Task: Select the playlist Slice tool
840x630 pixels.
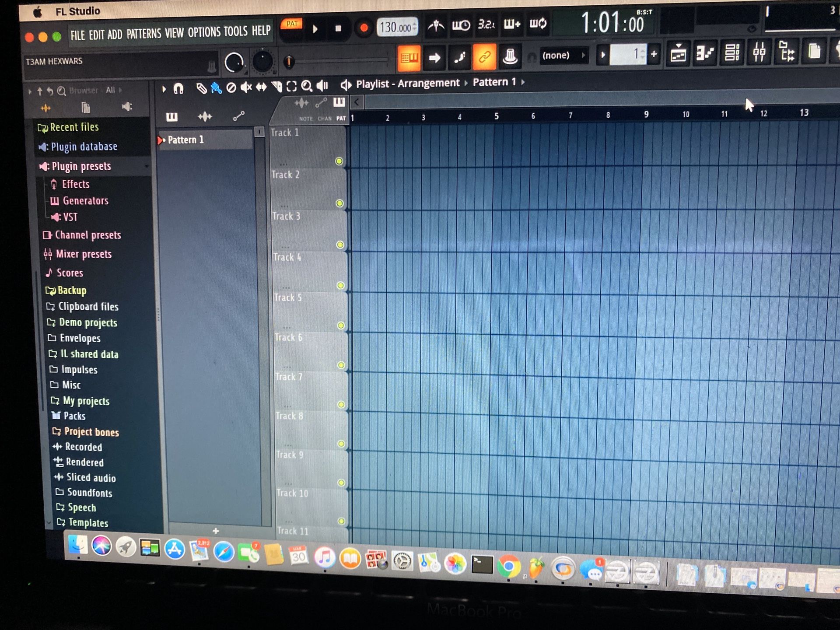Action: [276, 87]
